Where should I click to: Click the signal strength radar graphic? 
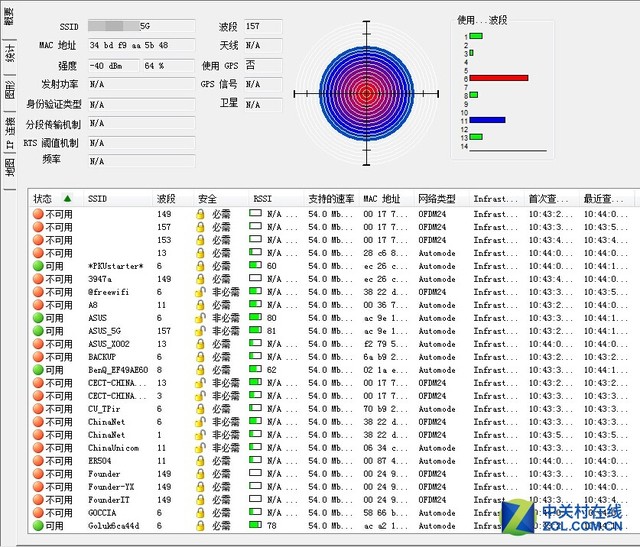click(x=367, y=93)
